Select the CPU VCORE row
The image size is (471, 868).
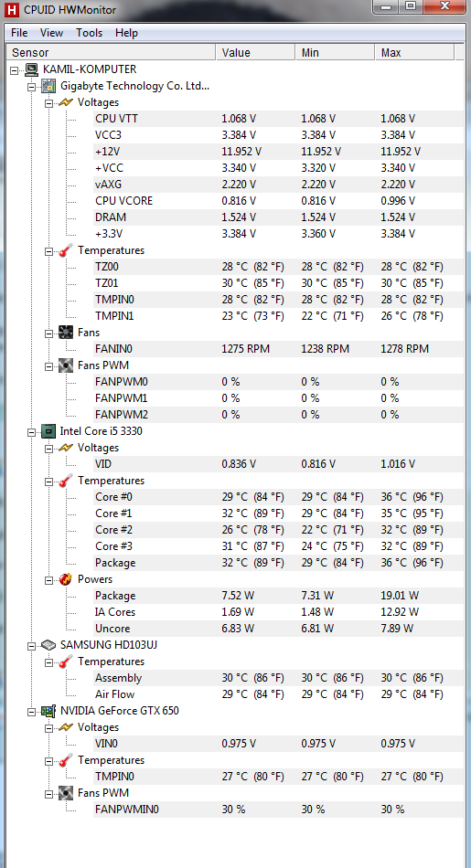(278, 201)
